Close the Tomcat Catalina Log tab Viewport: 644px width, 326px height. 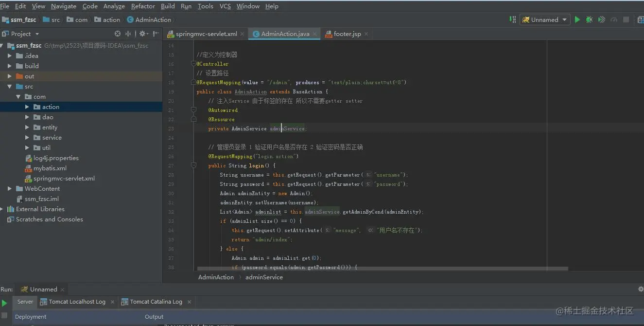click(189, 302)
